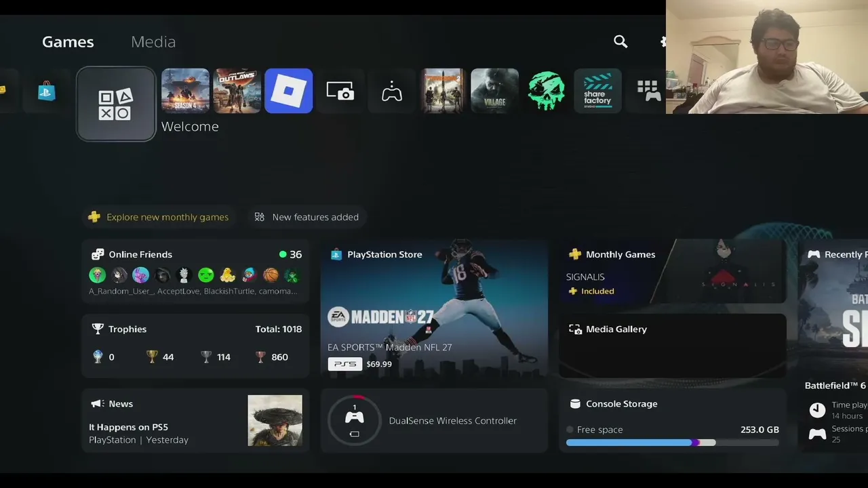Click the platinum trophy icon showing 0
Screen dimensions: 868x488
98,357
